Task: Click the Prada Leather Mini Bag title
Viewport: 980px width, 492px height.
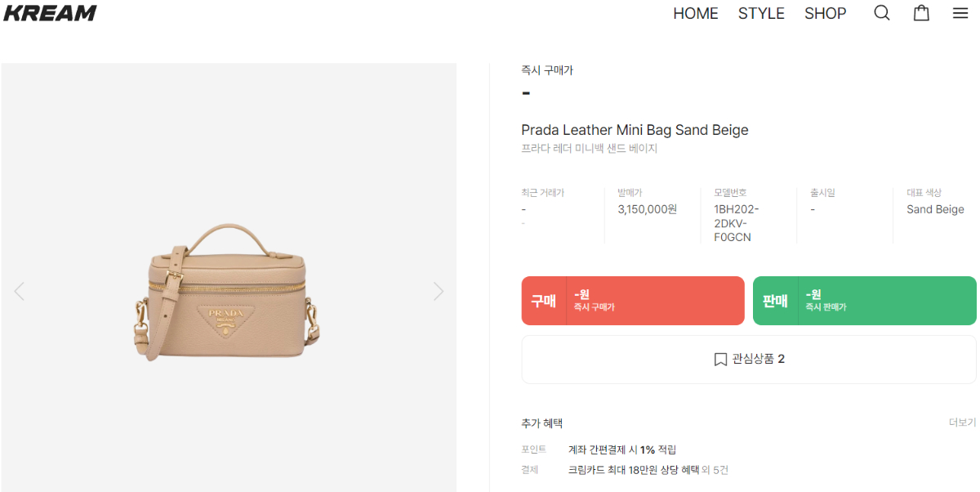Action: tap(635, 130)
